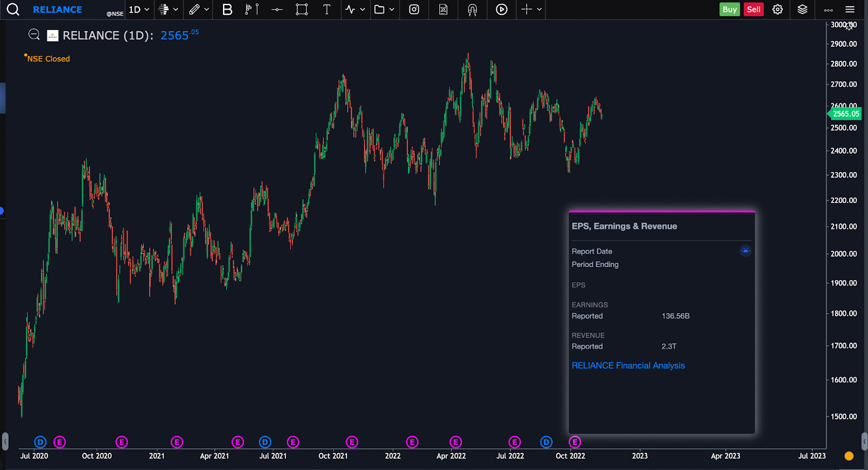Open chart settings gear

(777, 9)
